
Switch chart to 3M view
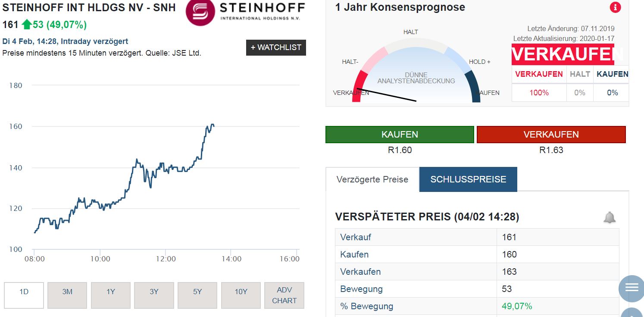pyautogui.click(x=67, y=295)
